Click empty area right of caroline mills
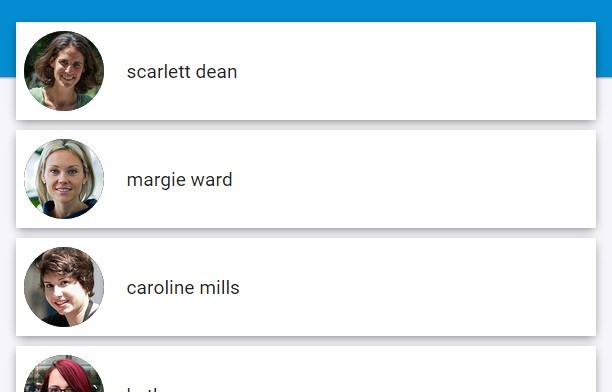The width and height of the screenshot is (612, 392). pos(418,287)
